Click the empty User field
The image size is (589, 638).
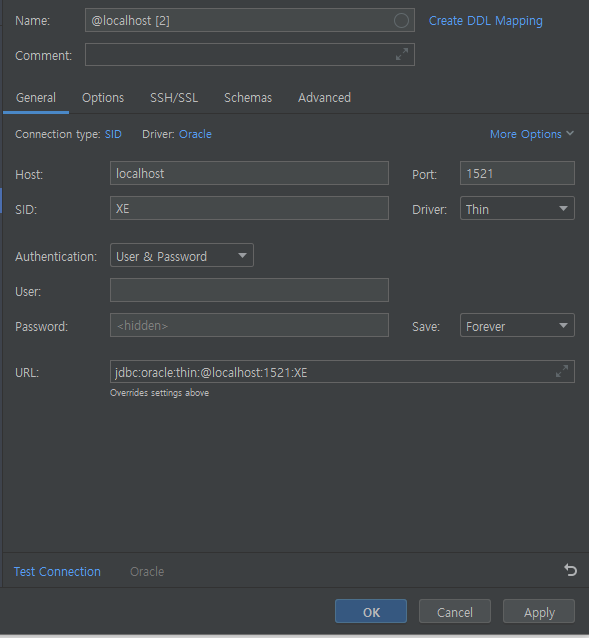click(249, 290)
